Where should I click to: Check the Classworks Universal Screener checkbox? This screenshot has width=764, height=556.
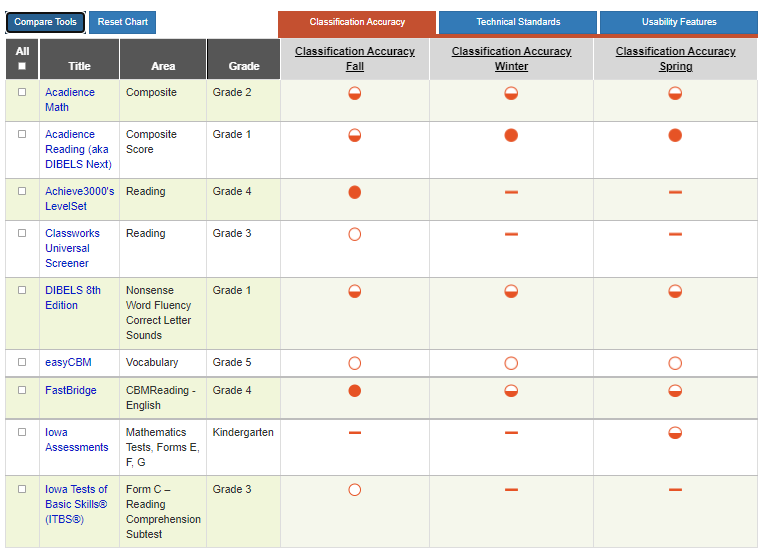[x=22, y=233]
